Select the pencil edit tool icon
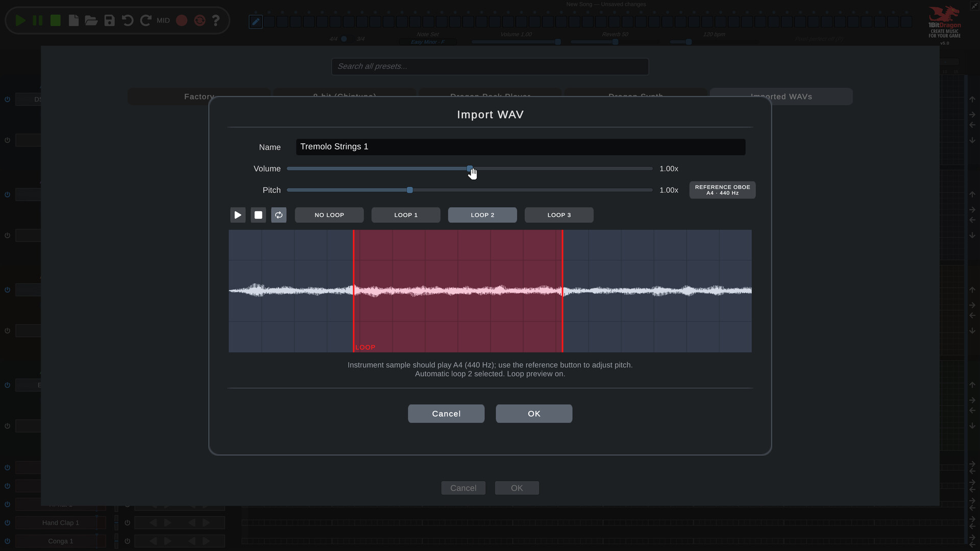Image resolution: width=980 pixels, height=551 pixels. tap(256, 21)
